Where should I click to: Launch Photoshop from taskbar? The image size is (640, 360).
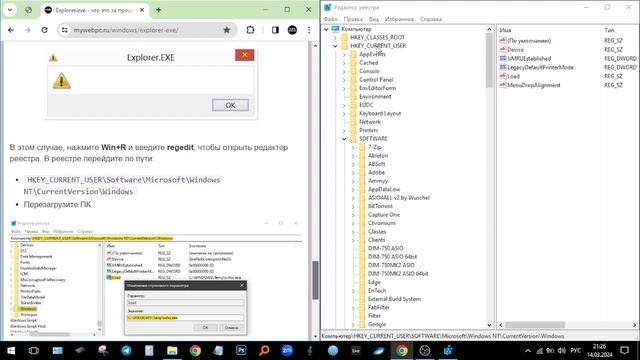coord(241,351)
